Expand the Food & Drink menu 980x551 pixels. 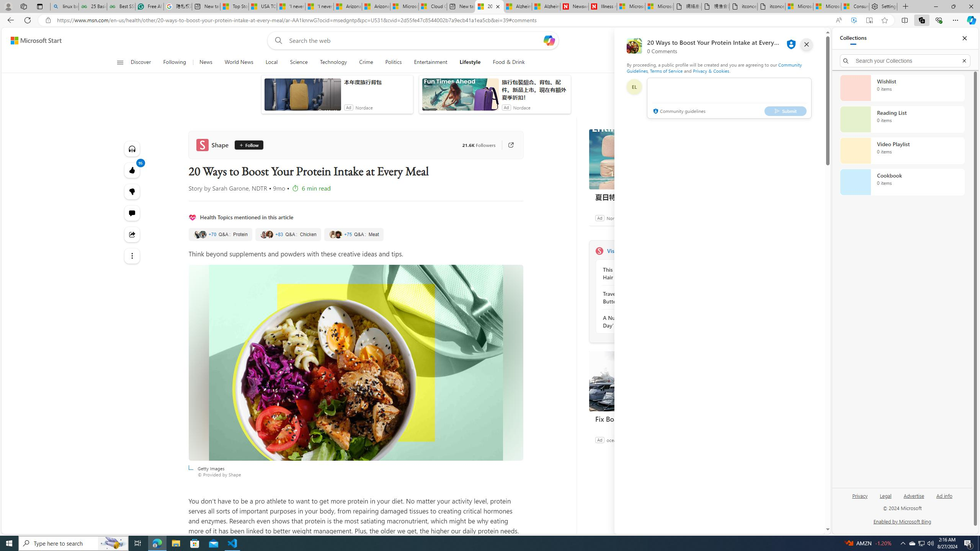[508, 62]
